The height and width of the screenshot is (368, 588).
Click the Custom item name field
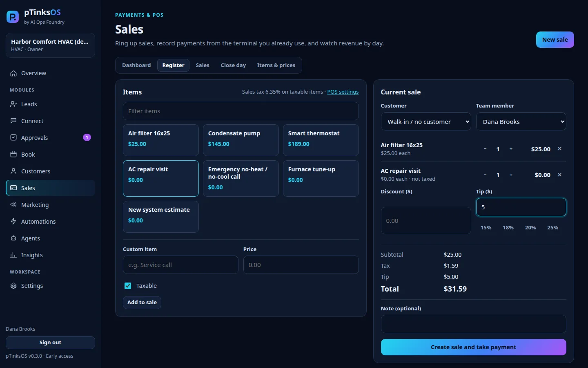180,265
